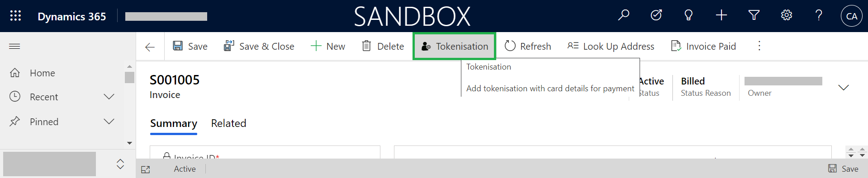Click the Owner field in header
868x178 pixels.
783,87
